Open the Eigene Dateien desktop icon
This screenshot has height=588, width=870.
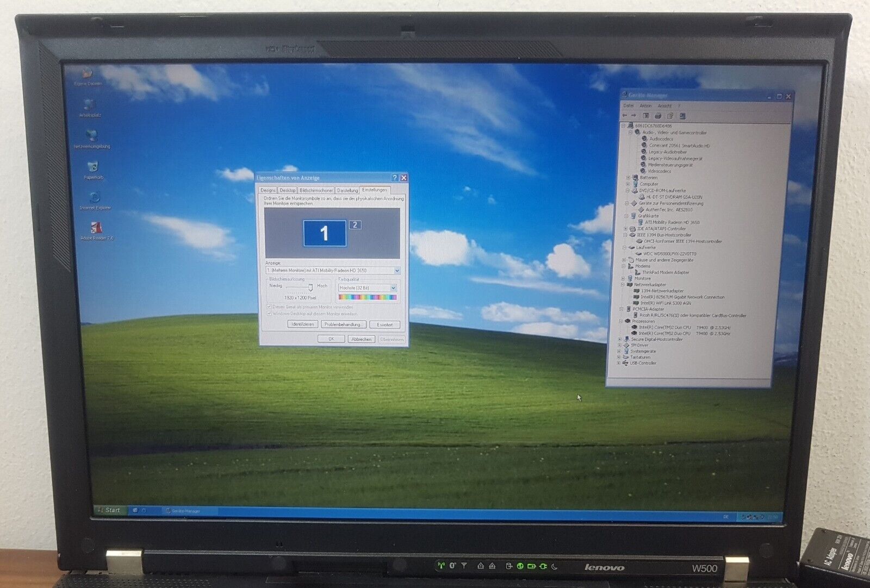[x=88, y=77]
